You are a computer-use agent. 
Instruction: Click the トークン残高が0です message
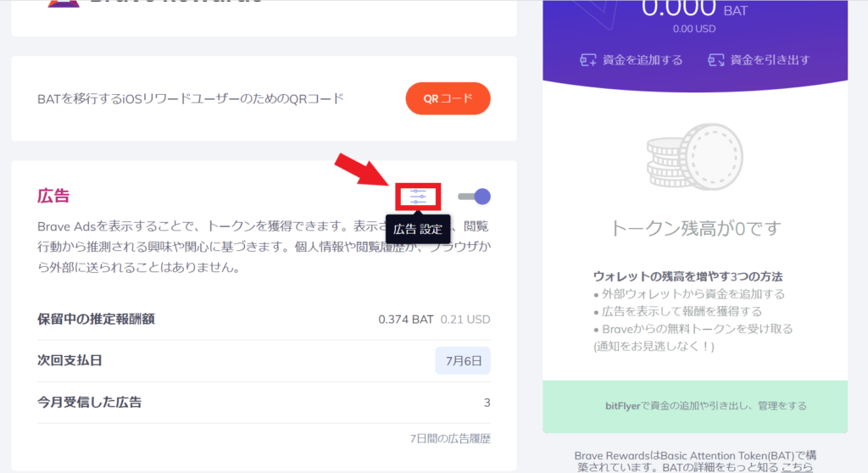tap(695, 228)
